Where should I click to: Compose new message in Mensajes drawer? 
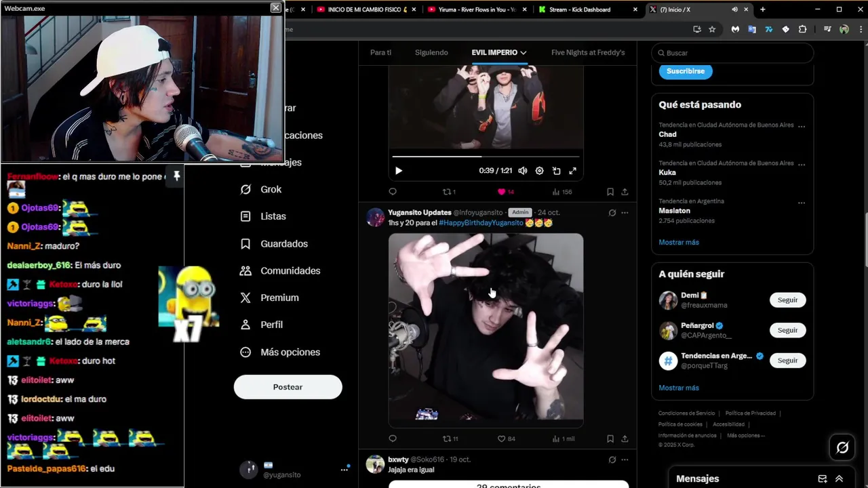tap(823, 479)
